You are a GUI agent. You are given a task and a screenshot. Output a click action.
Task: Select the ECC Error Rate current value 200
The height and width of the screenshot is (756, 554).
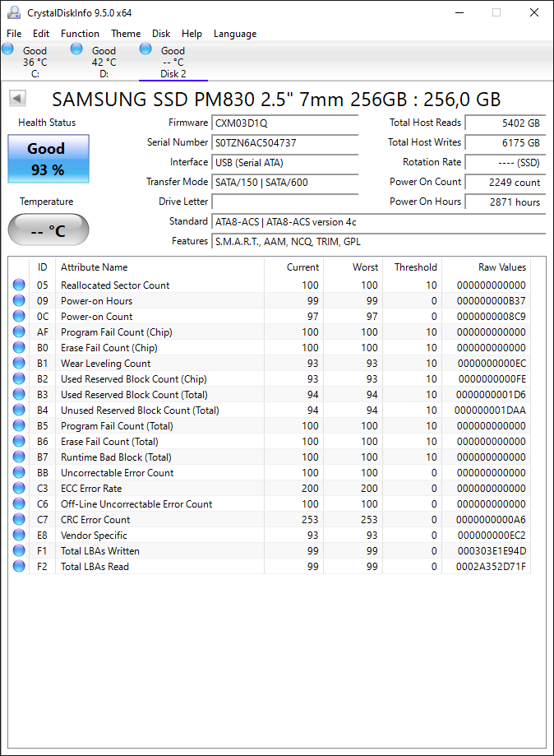click(310, 489)
